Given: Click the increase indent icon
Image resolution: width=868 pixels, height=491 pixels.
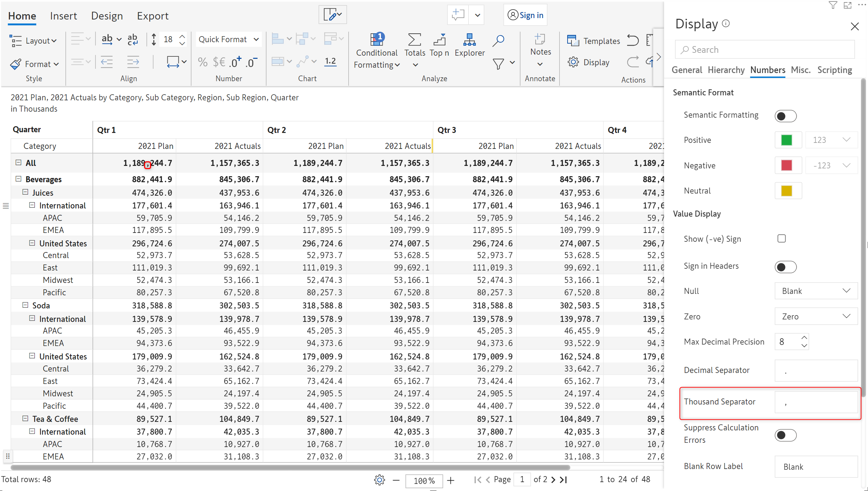Looking at the screenshot, I should tap(133, 62).
